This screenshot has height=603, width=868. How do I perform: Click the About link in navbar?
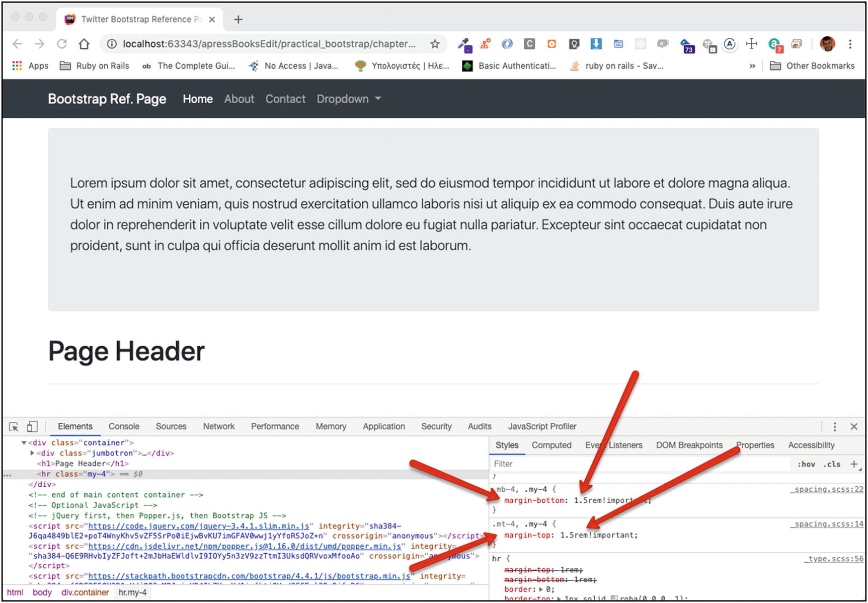point(239,99)
